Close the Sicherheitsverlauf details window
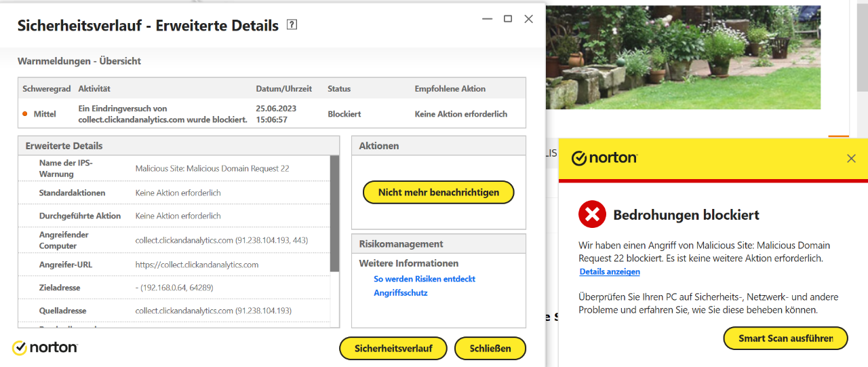 pos(529,19)
